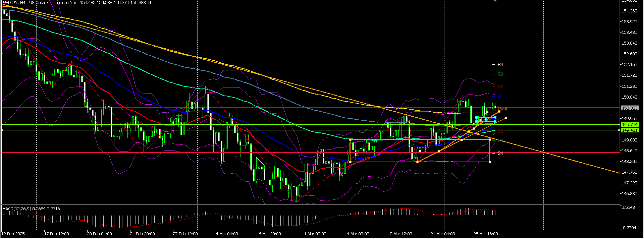The width and height of the screenshot is (644, 239).
Task: Click 4 Mar 04:00 on time axis
Action: pos(227,234)
